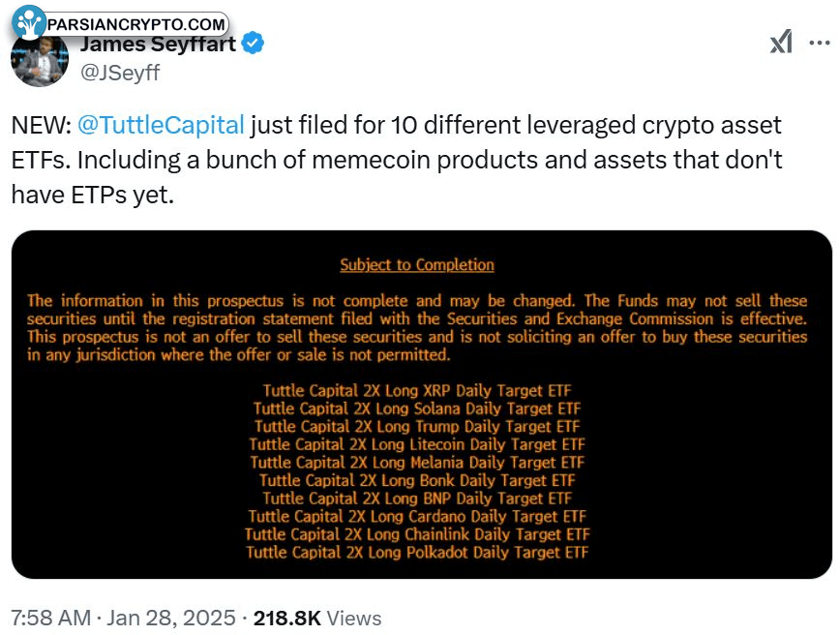Click the blue verified badge
Viewport: 840px width, 635px height.
click(x=254, y=44)
